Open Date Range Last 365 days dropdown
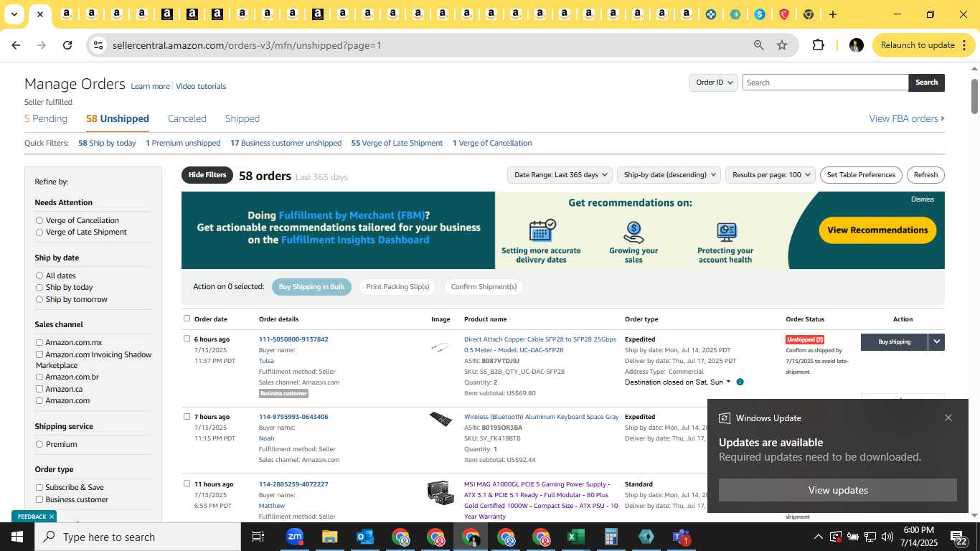This screenshot has width=980, height=551. 560,175
